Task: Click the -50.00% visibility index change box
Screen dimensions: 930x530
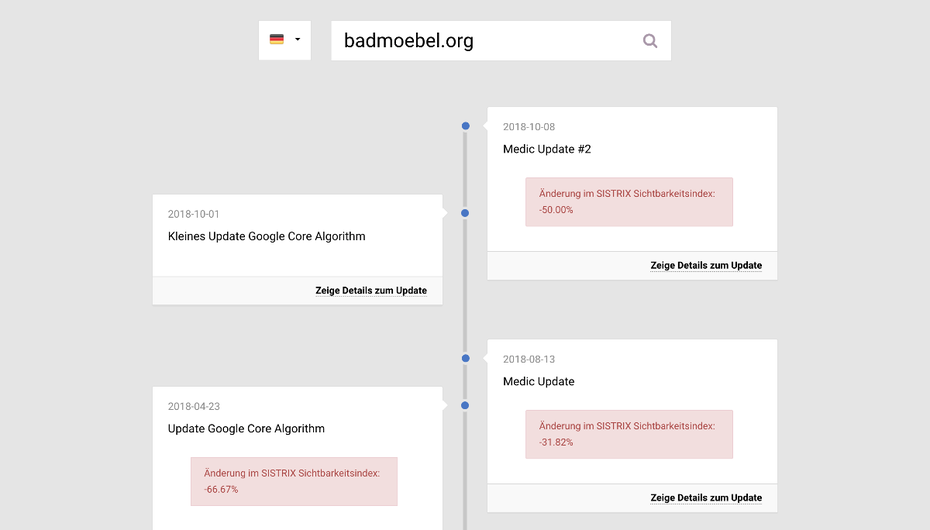Action: pos(629,202)
